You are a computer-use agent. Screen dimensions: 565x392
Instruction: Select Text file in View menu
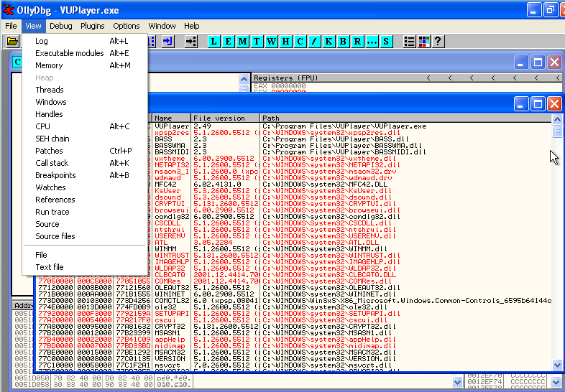pos(85,268)
